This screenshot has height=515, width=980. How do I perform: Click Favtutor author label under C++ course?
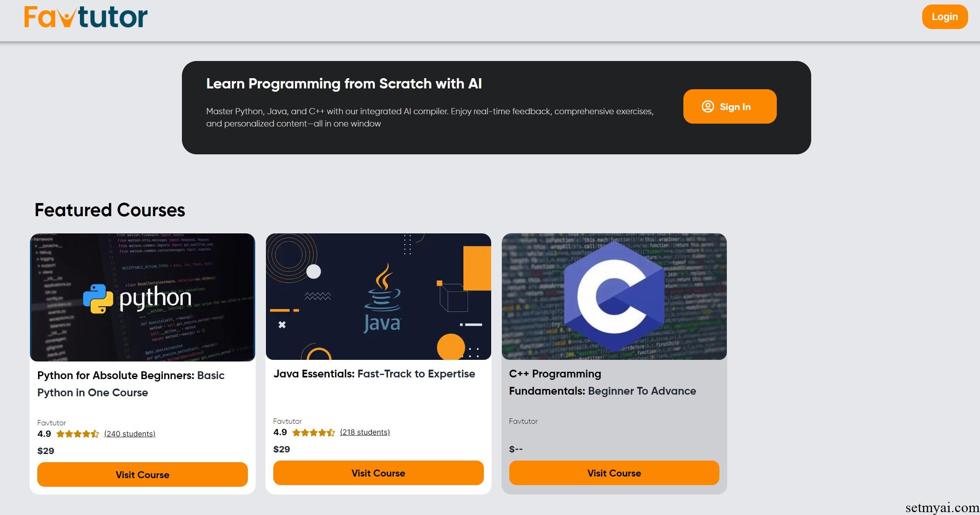523,421
